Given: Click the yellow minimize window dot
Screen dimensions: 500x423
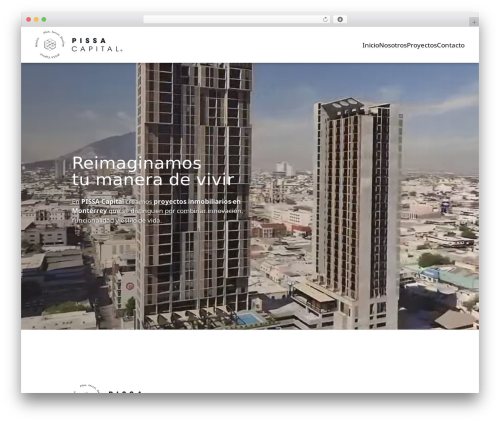Looking at the screenshot, I should (36, 19).
